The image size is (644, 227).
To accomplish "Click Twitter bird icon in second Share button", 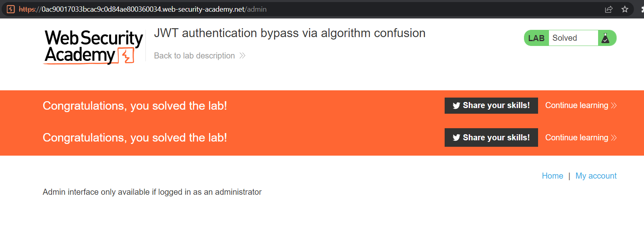I will [456, 138].
